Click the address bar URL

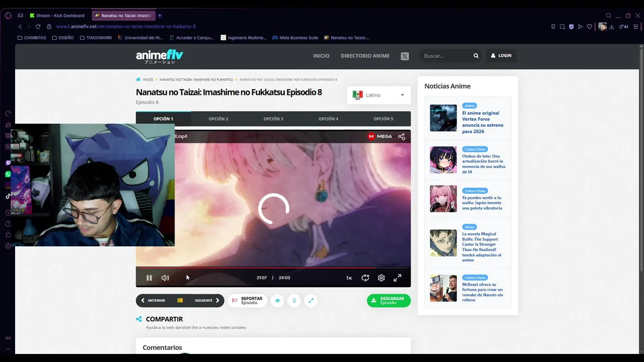(x=126, y=27)
